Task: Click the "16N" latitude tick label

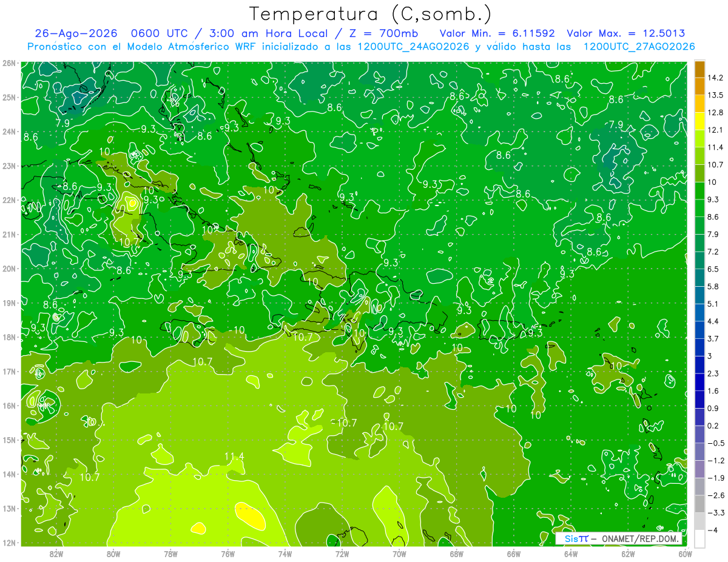Action: [8, 406]
